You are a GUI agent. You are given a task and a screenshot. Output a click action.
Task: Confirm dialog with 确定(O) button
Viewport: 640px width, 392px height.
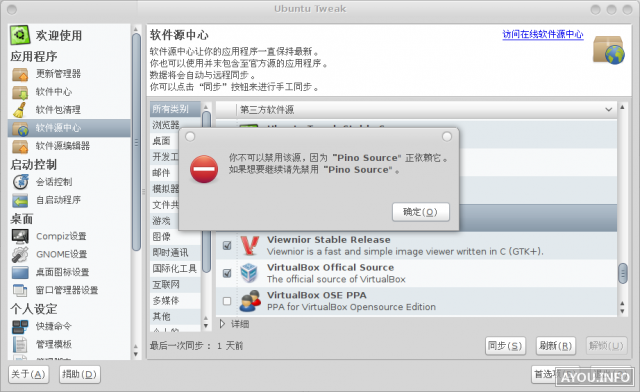[421, 212]
